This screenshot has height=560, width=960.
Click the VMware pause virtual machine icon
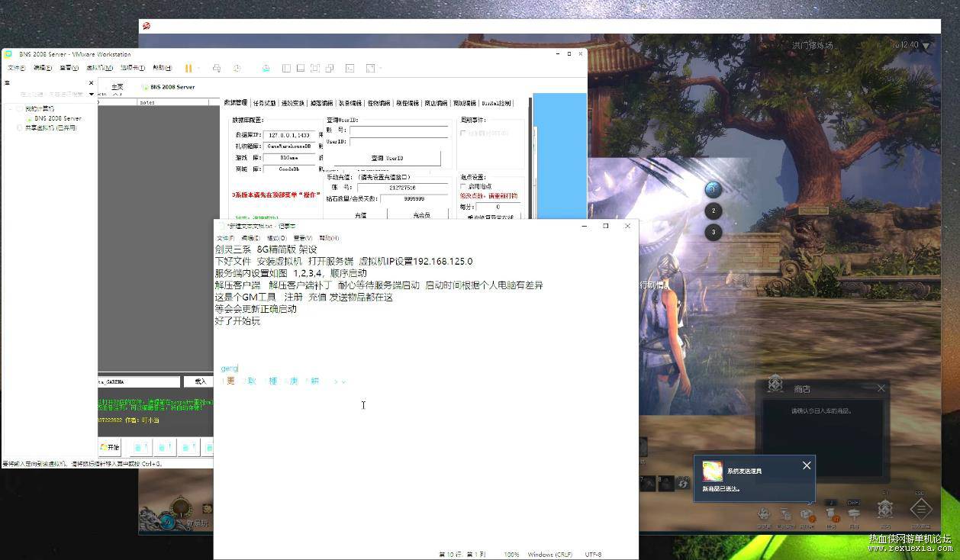click(x=188, y=68)
